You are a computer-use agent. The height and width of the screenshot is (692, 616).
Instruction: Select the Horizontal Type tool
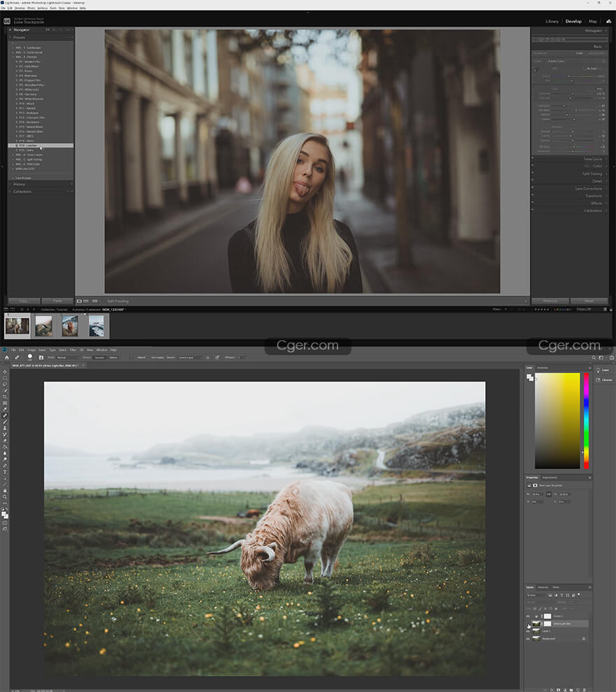click(x=5, y=471)
